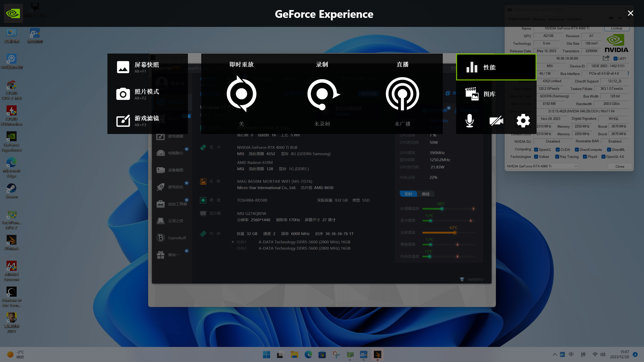Open CPUID CPU-Z MSI desktop icon

click(12, 90)
